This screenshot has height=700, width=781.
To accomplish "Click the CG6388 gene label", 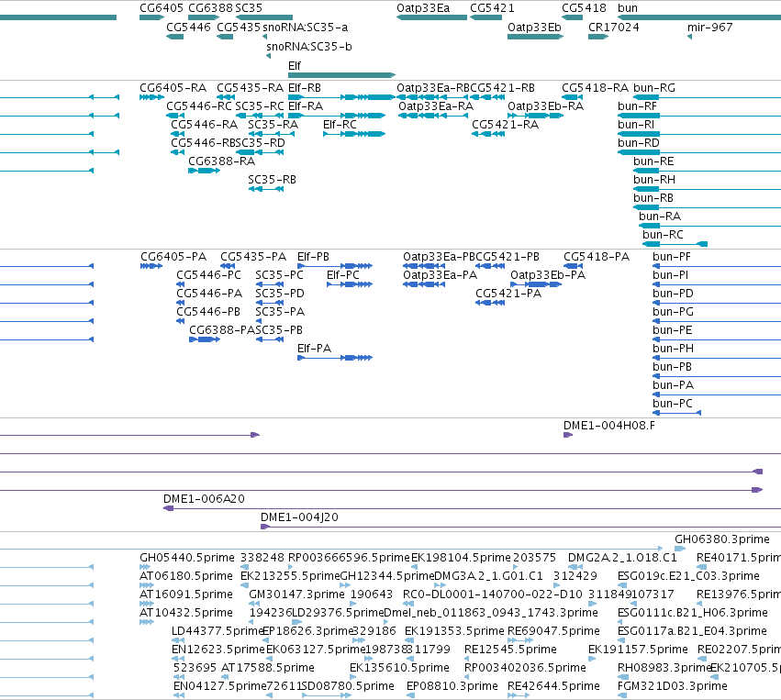I will click(x=210, y=8).
